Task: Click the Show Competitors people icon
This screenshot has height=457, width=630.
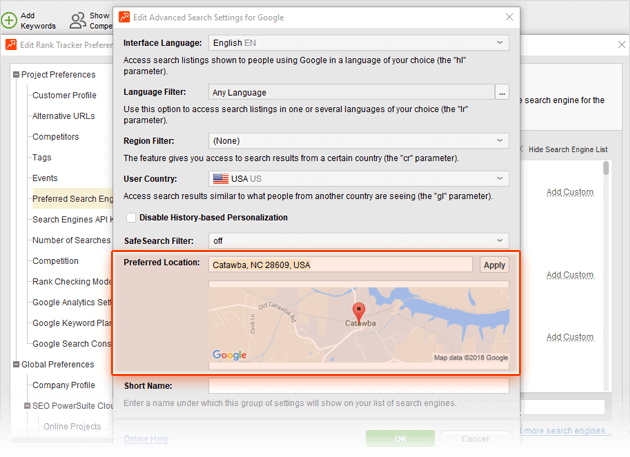Action: [x=77, y=20]
